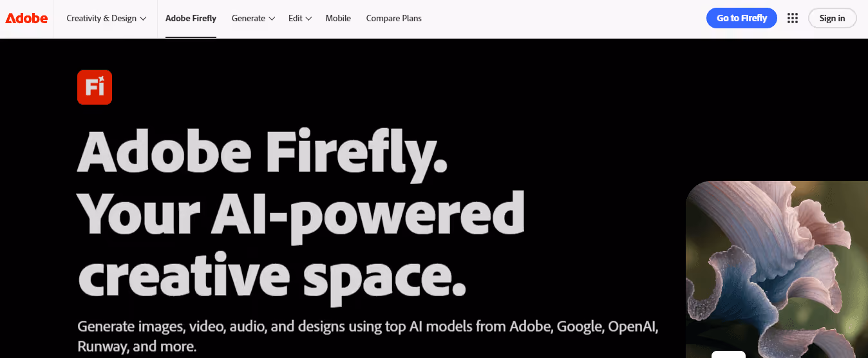Open the apps grid icon
The width and height of the screenshot is (868, 358).
tap(793, 18)
